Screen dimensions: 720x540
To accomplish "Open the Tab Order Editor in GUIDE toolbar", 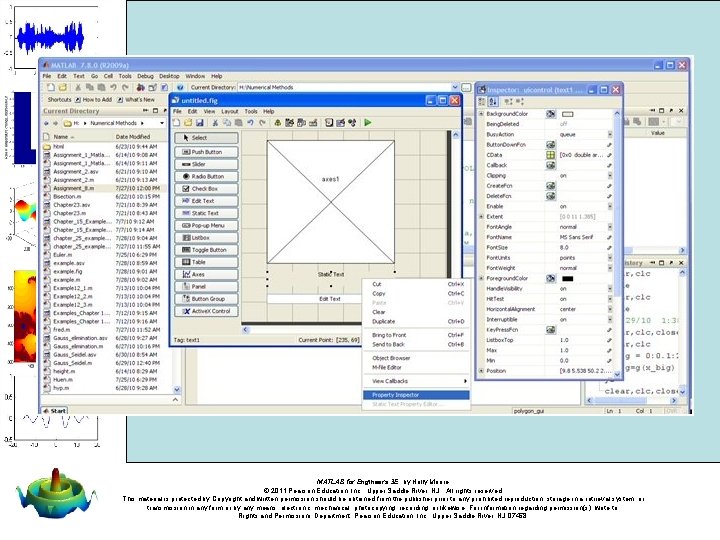I will point(301,123).
